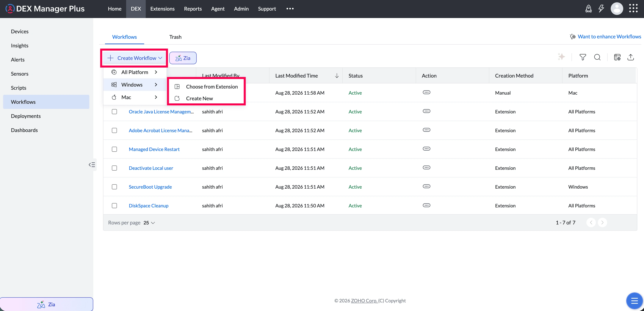
Task: Open the rocket quick launch icon
Action: tap(589, 9)
